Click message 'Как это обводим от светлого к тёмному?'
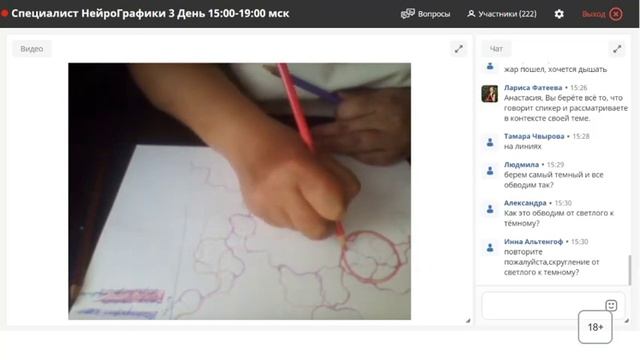Image resolution: width=640 pixels, height=360 pixels. point(559,218)
